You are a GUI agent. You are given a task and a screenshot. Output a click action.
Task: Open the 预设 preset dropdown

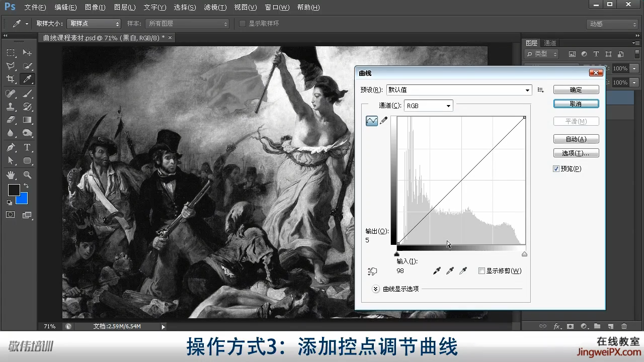click(x=459, y=90)
